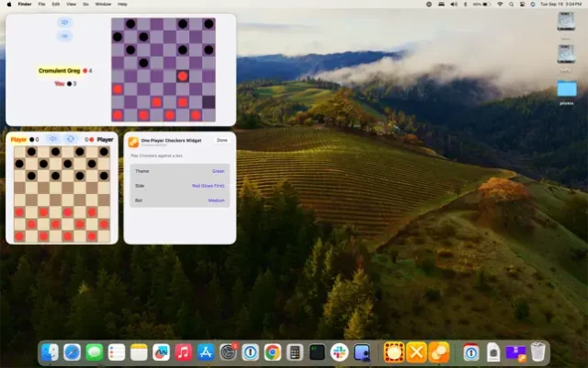Image resolution: width=588 pixels, height=368 pixels.
Task: Click the restart icon in the small checkers widget
Action: tap(70, 139)
